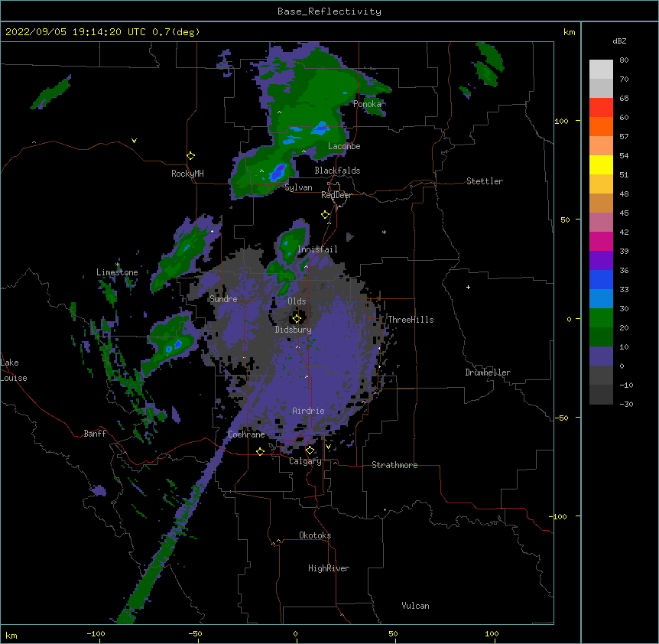Click the Sundre town label
The width and height of the screenshot is (659, 644).
pyautogui.click(x=223, y=299)
